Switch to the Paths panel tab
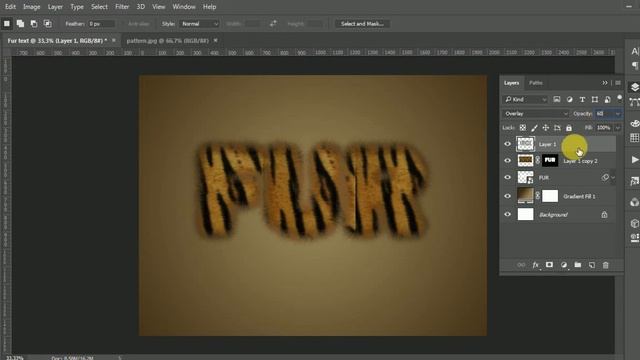The width and height of the screenshot is (640, 360). [536, 83]
